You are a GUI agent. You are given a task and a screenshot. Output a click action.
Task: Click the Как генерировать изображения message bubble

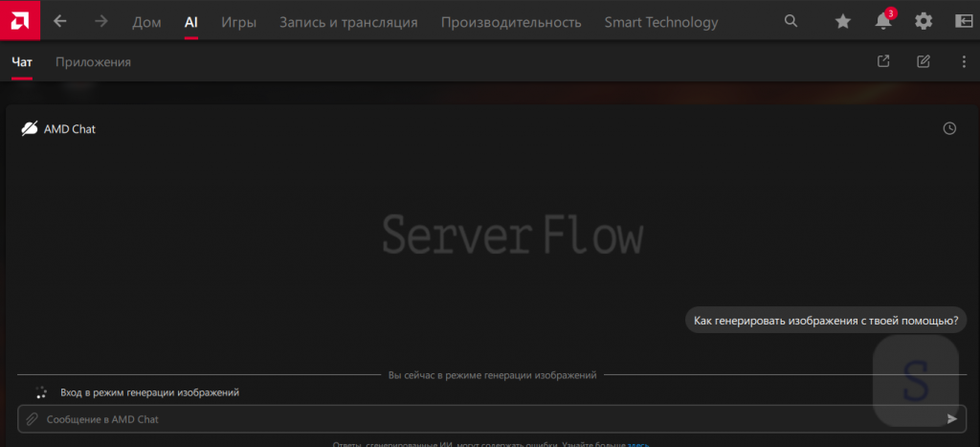(x=826, y=320)
